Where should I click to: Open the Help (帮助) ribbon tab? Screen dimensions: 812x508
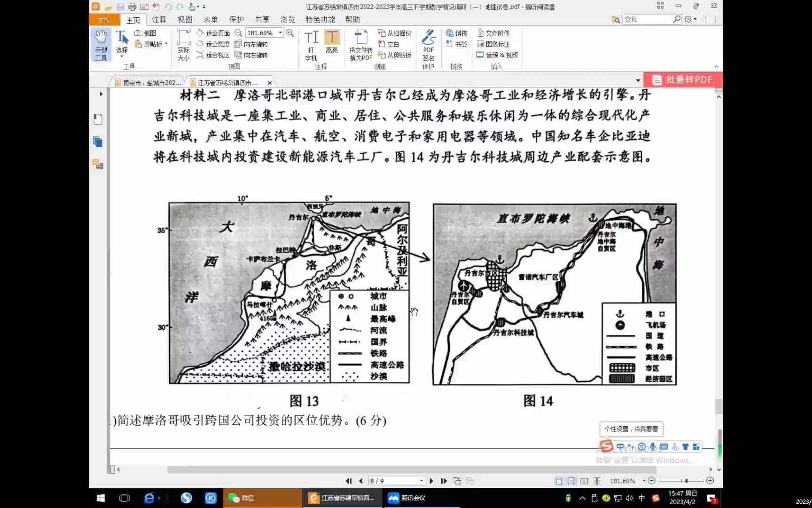click(x=352, y=19)
